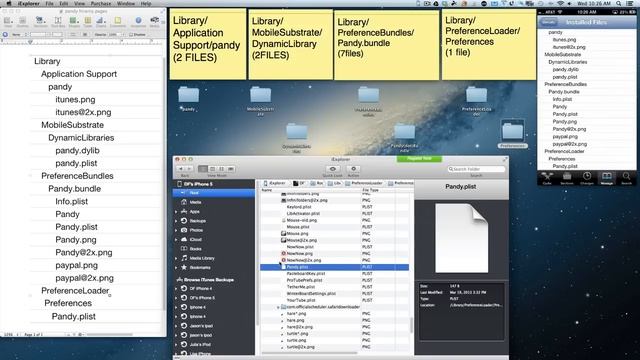Click the Media icon in iExplorer sidebar

pyautogui.click(x=184, y=202)
